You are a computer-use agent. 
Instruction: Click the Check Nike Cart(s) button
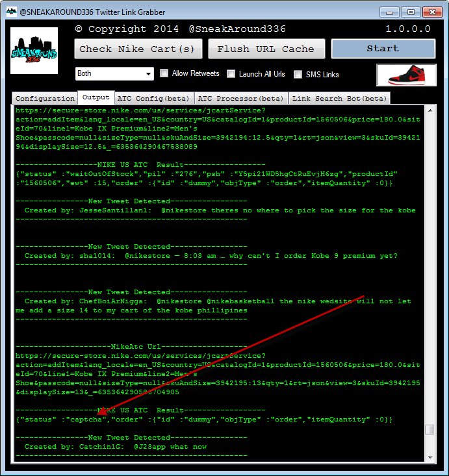138,49
